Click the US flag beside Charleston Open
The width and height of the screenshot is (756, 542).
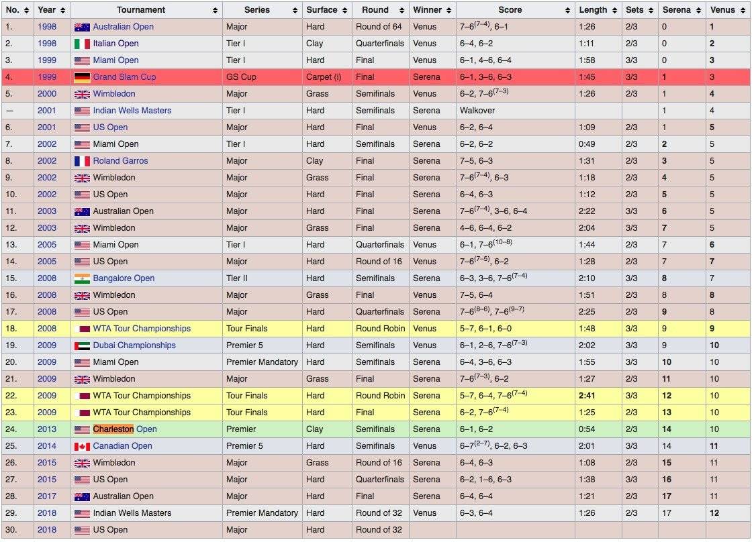[82, 430]
